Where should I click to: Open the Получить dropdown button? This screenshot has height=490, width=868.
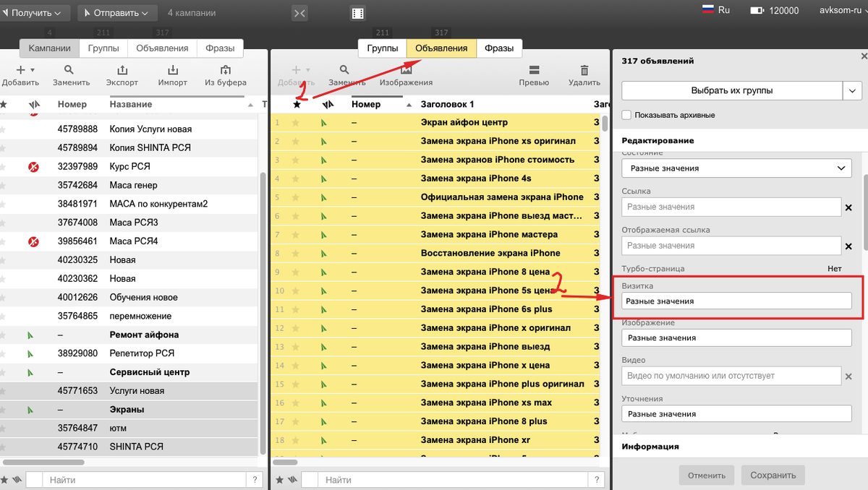(34, 12)
